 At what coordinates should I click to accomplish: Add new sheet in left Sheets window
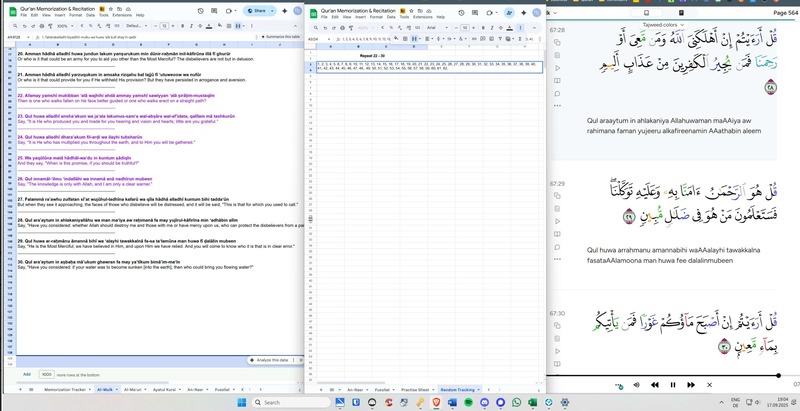point(20,390)
